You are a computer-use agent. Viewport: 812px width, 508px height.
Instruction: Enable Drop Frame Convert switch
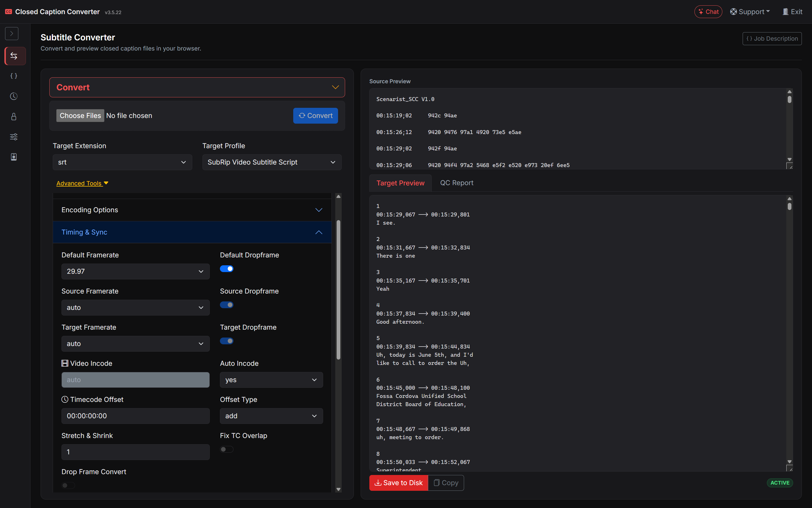coord(68,485)
